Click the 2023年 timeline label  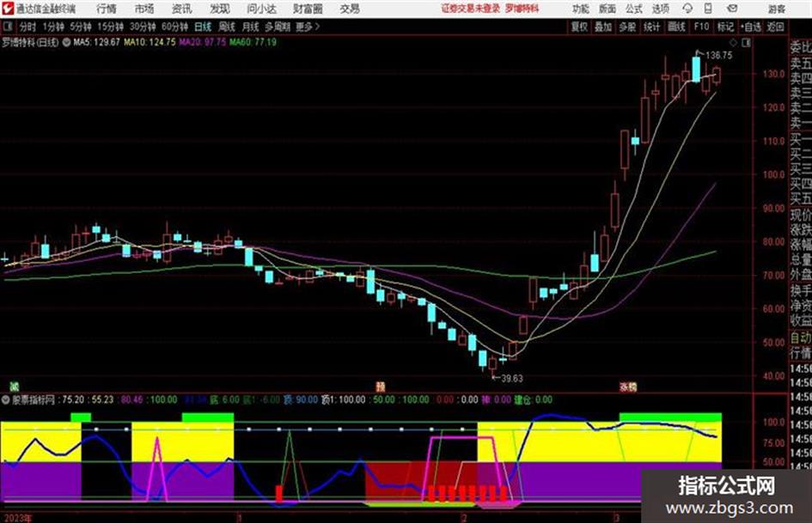pos(18,519)
